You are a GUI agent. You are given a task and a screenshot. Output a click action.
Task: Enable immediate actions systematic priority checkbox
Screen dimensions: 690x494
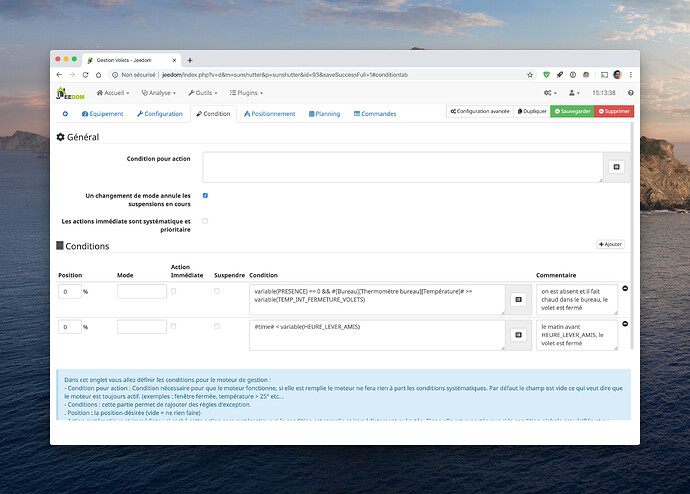tap(205, 221)
